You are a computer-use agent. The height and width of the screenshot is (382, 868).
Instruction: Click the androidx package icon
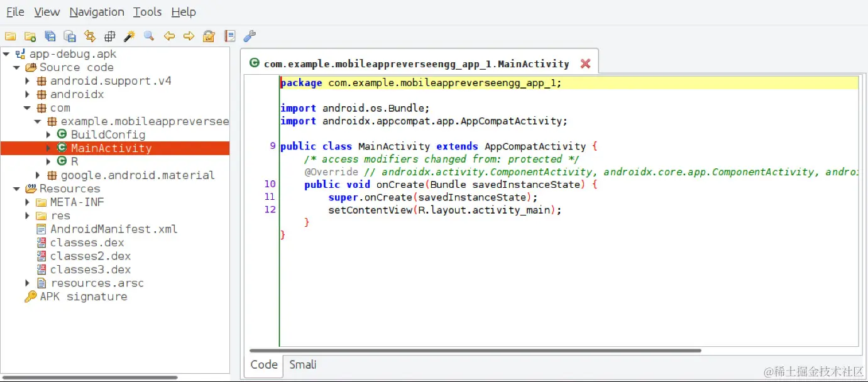tap(41, 94)
